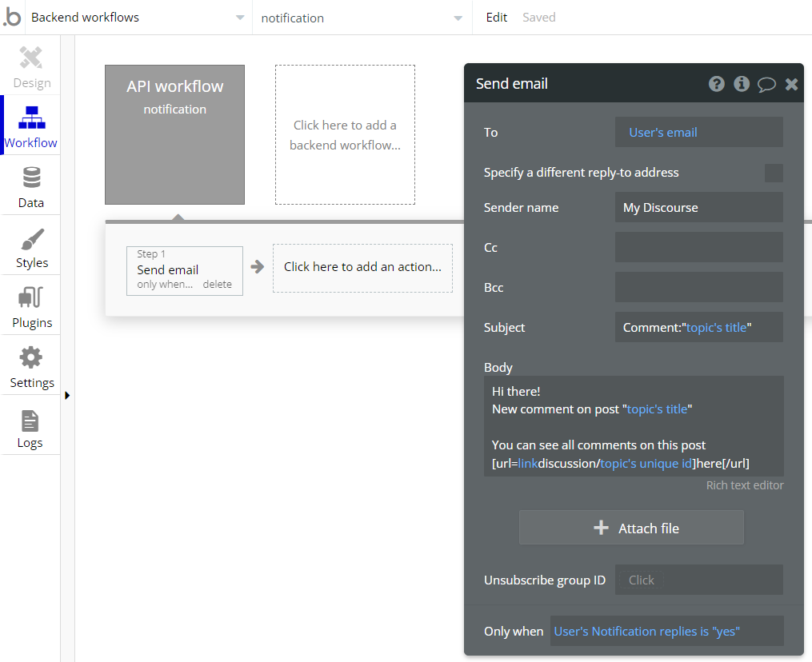Viewport: 812px width, 662px height.
Task: Click the Cc input field
Action: point(698,247)
